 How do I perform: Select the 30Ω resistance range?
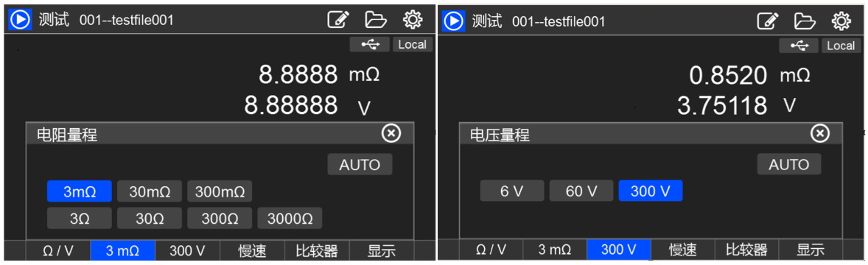150,219
